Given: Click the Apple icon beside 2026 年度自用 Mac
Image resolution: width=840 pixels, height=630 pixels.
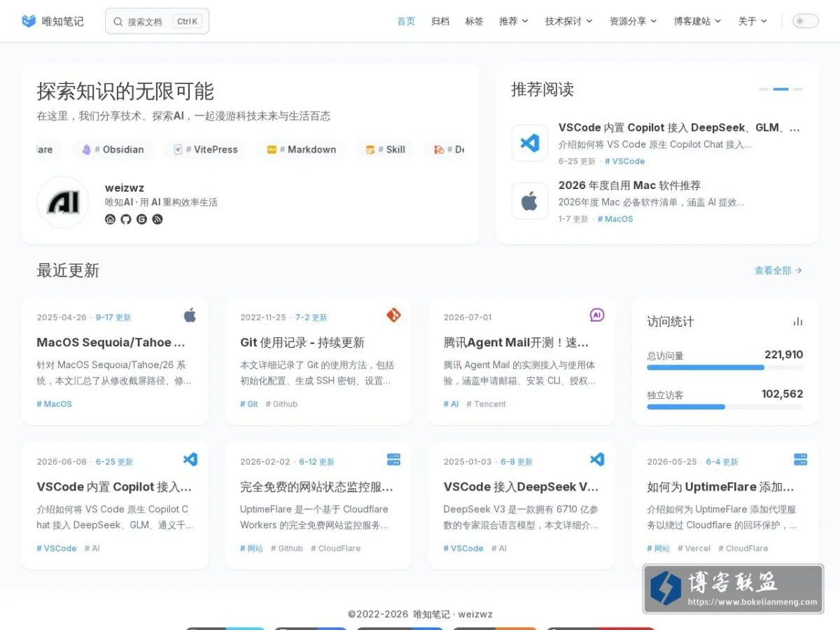Looking at the screenshot, I should point(530,201).
